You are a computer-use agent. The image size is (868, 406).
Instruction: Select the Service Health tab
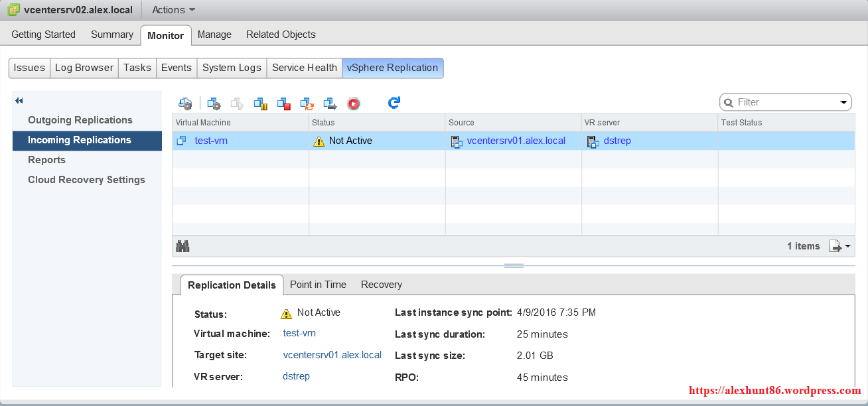click(x=305, y=68)
